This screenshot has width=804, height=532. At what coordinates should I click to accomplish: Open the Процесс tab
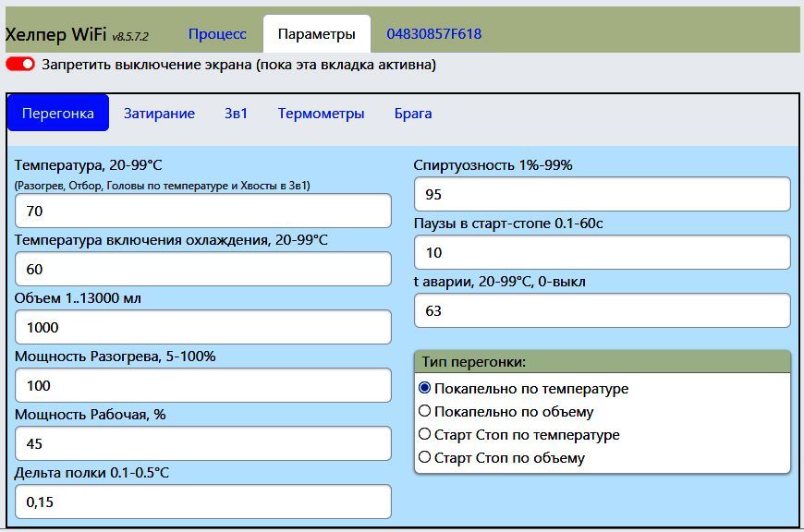217,34
